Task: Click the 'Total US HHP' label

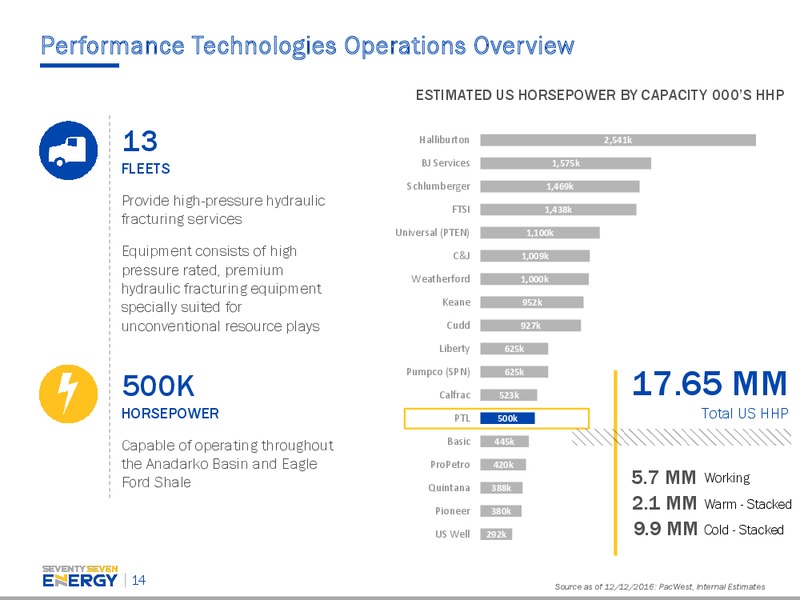Action: [745, 413]
